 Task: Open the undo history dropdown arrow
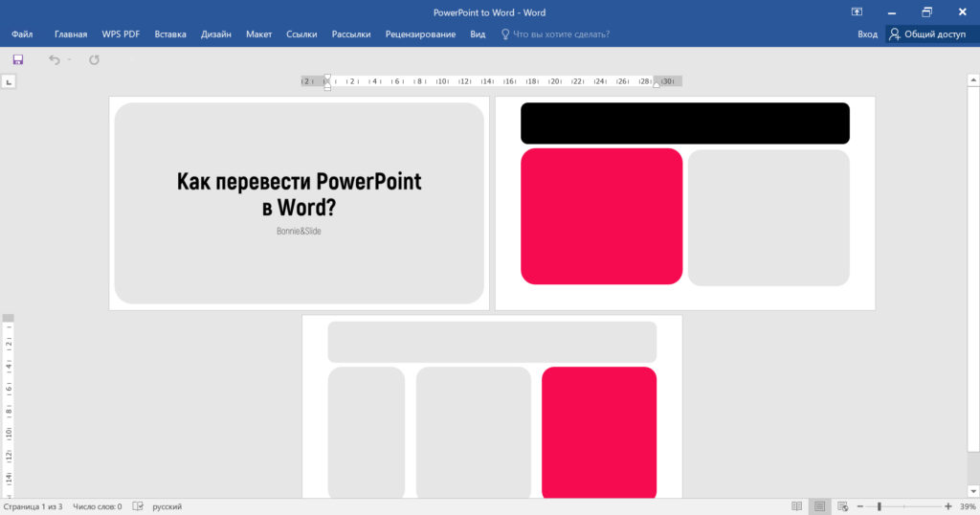pos(69,60)
